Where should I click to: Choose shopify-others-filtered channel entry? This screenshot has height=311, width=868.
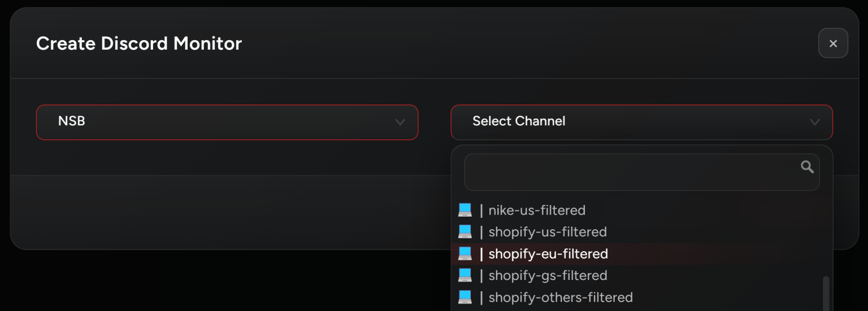(x=560, y=297)
